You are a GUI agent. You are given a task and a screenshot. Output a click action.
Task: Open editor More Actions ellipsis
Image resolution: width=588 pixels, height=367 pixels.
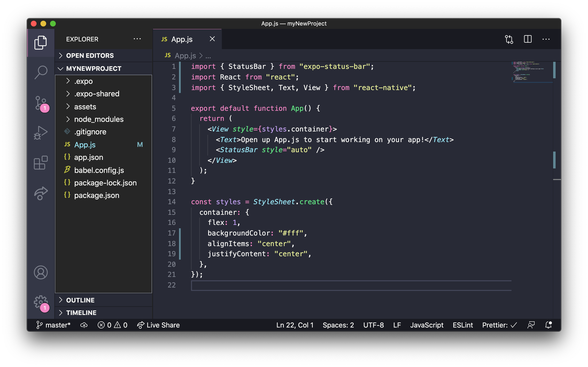pos(546,39)
